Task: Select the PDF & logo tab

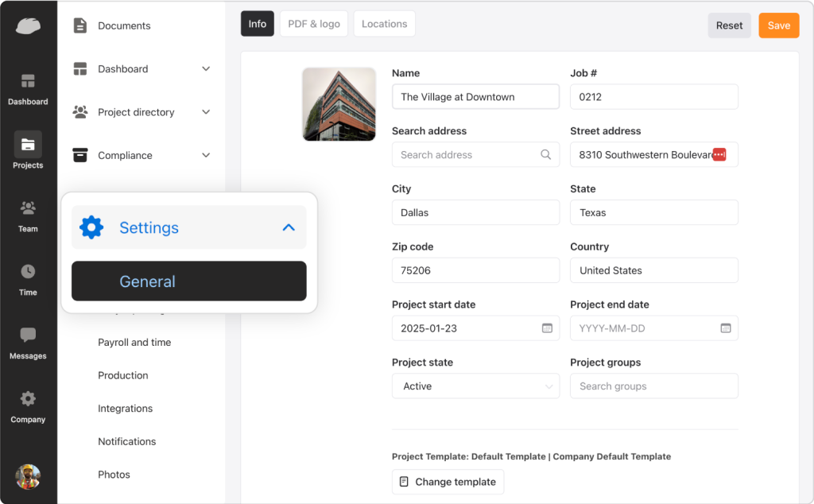Action: [313, 23]
